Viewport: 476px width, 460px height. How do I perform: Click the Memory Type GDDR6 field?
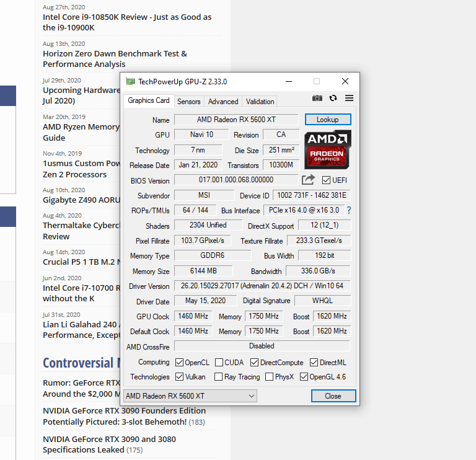[213, 255]
